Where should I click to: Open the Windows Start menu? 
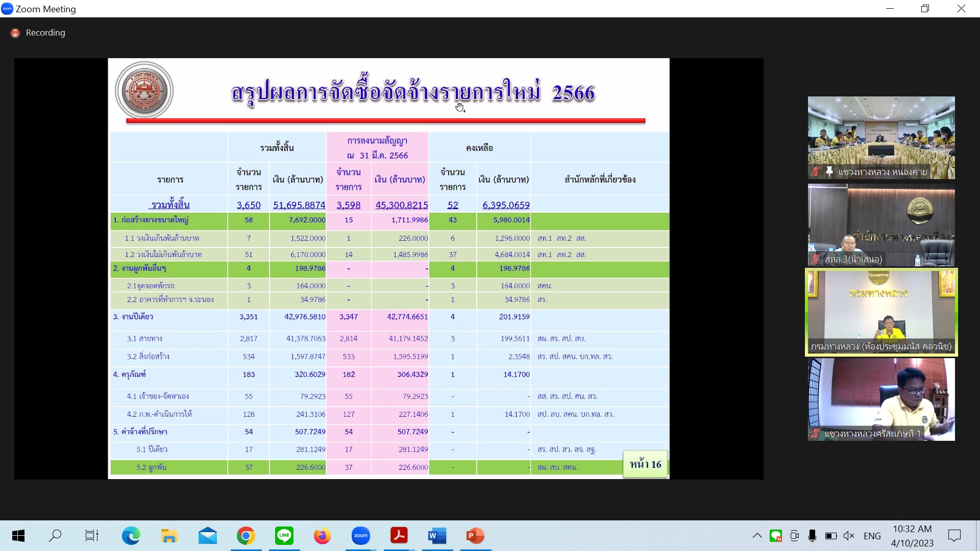pos(18,536)
